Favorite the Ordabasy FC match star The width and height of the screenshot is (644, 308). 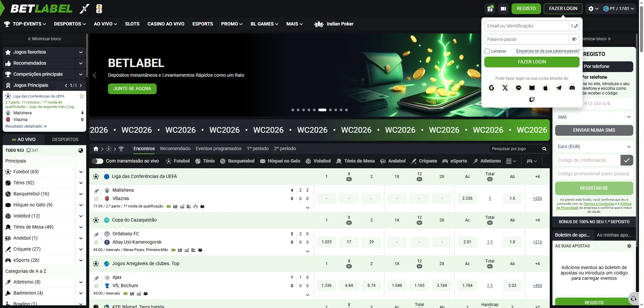click(x=96, y=242)
